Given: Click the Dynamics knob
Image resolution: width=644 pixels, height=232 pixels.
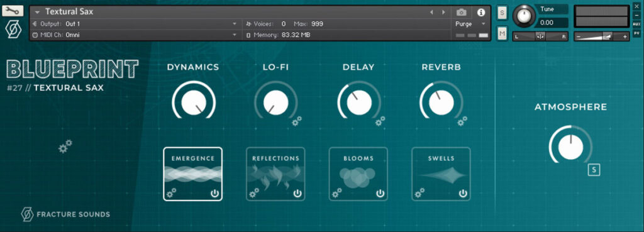Looking at the screenshot, I should pos(194,102).
